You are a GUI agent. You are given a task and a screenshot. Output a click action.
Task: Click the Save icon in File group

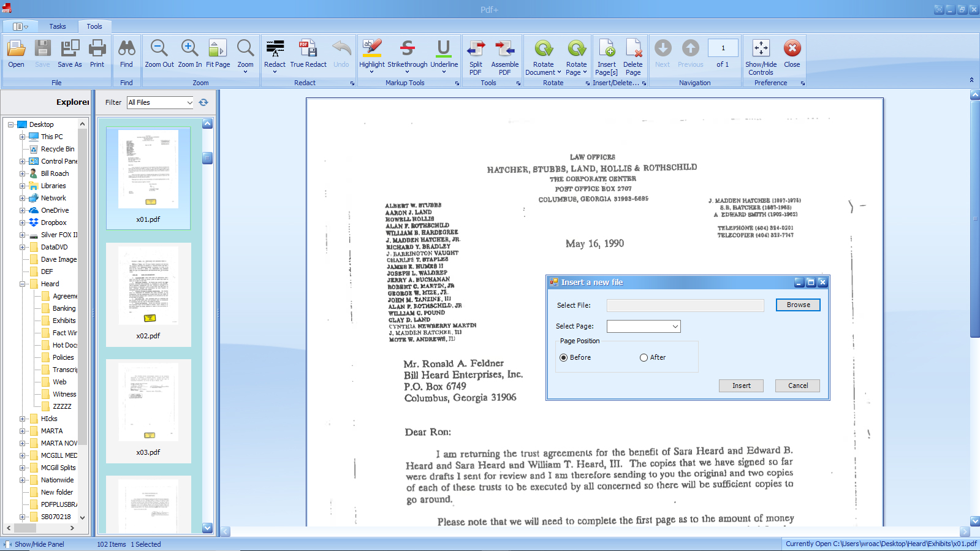point(42,53)
